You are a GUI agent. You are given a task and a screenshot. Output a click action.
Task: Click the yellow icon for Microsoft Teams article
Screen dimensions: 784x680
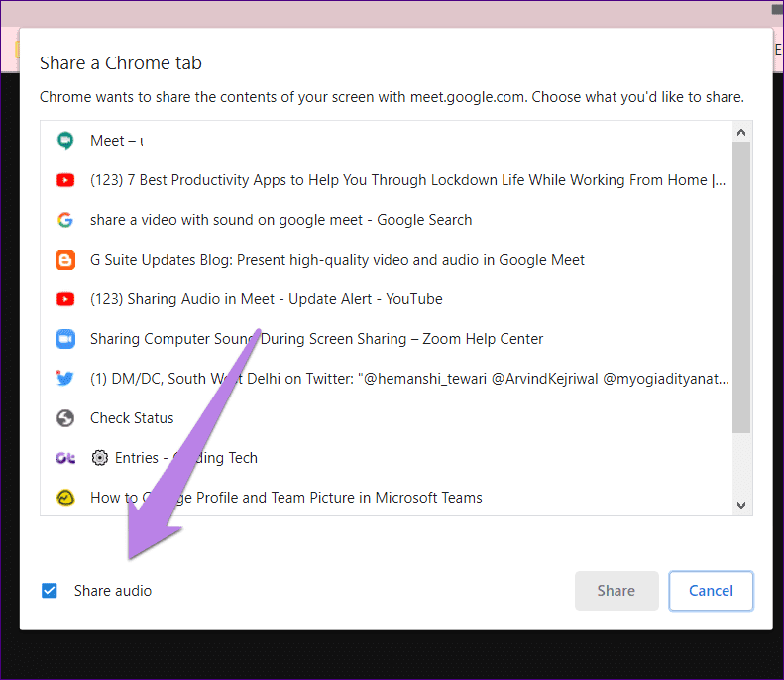[x=65, y=498]
